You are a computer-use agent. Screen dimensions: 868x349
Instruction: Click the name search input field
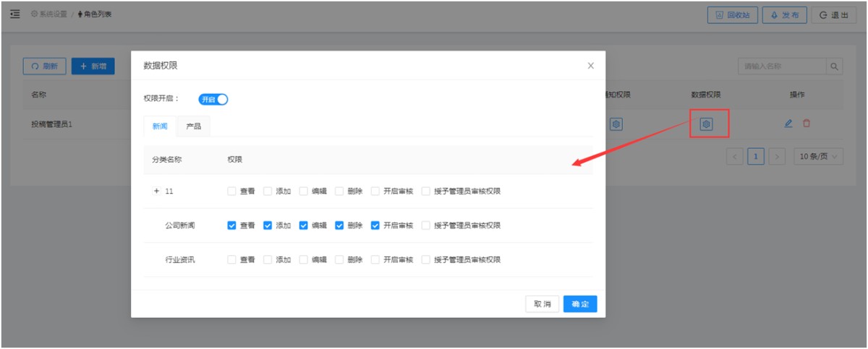[x=781, y=66]
